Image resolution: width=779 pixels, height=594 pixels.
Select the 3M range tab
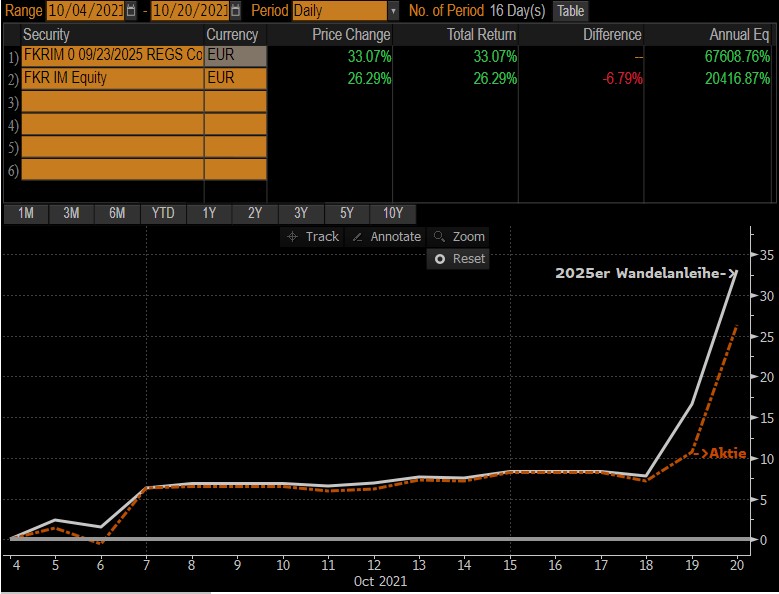click(72, 214)
